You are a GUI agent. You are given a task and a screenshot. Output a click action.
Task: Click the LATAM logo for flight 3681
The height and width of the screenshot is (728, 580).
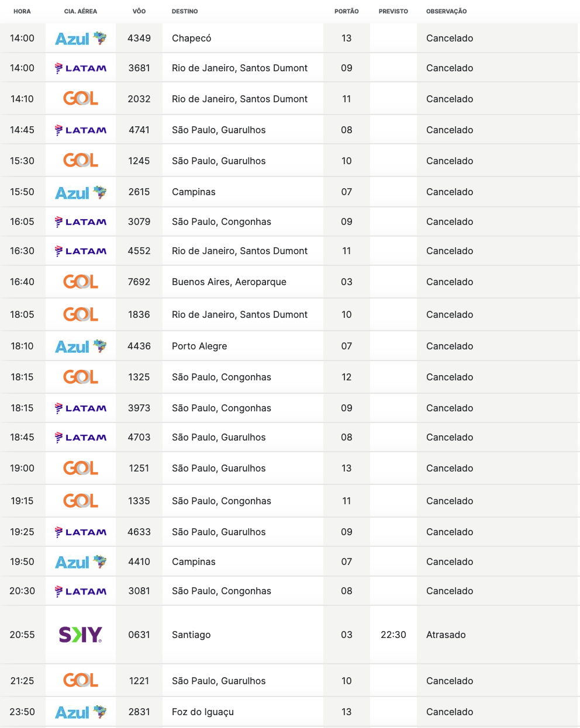coord(81,68)
